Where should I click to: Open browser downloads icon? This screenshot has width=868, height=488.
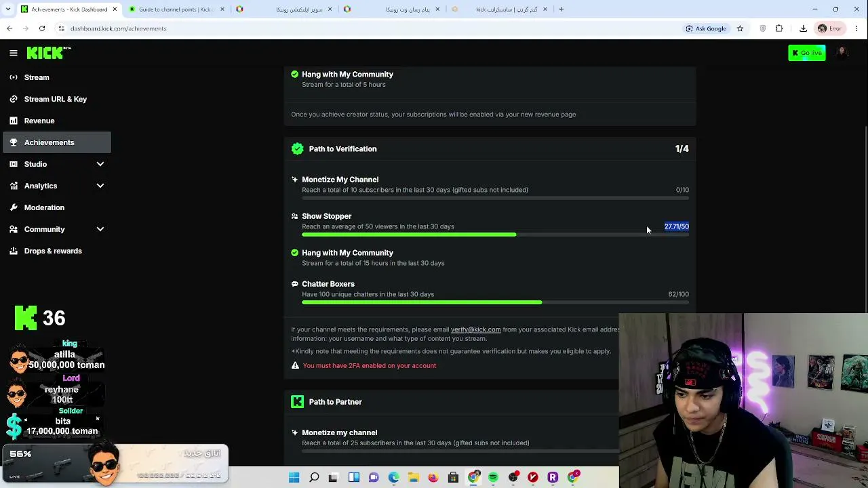pos(803,28)
